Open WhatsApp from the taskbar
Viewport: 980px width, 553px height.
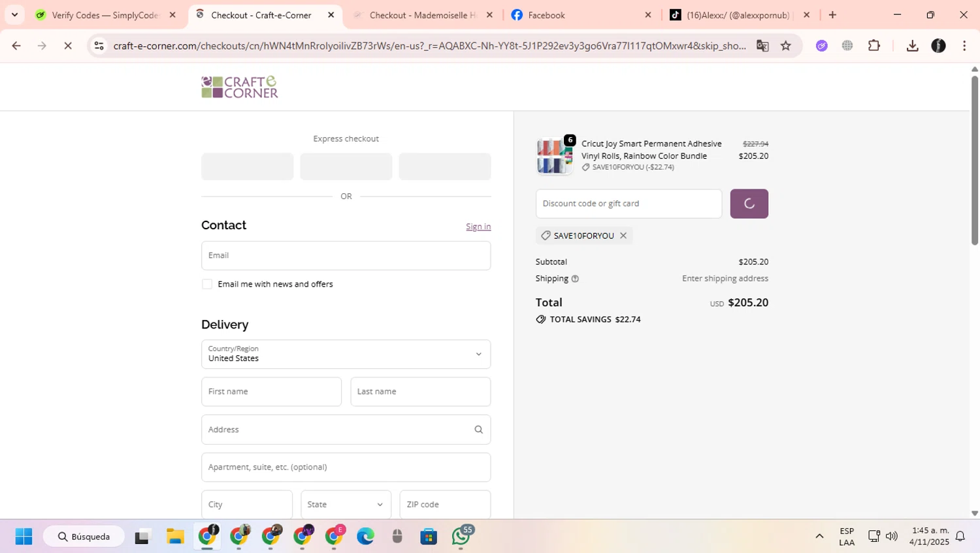click(461, 537)
